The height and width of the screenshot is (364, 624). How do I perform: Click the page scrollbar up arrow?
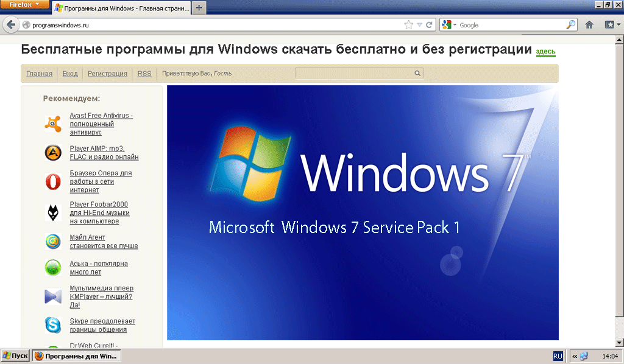point(619,40)
